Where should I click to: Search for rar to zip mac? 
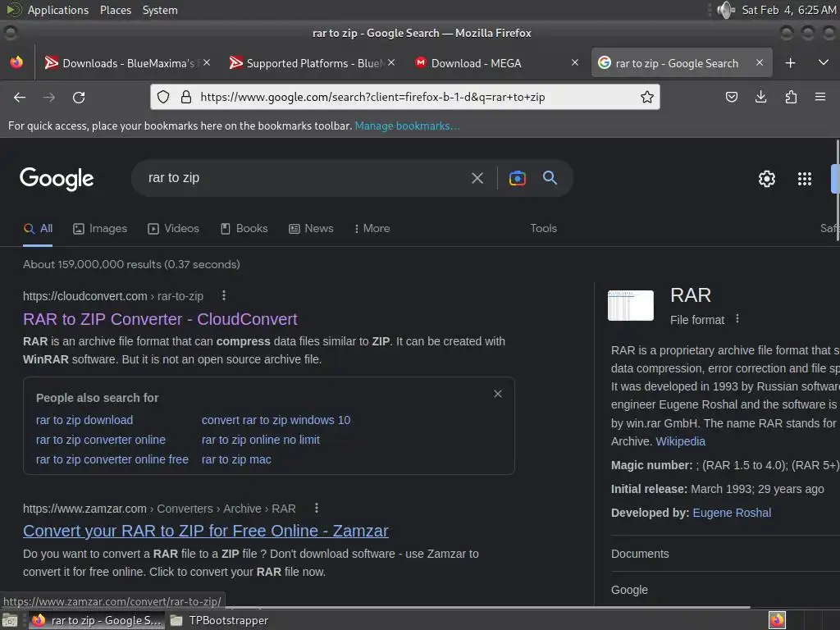point(236,459)
